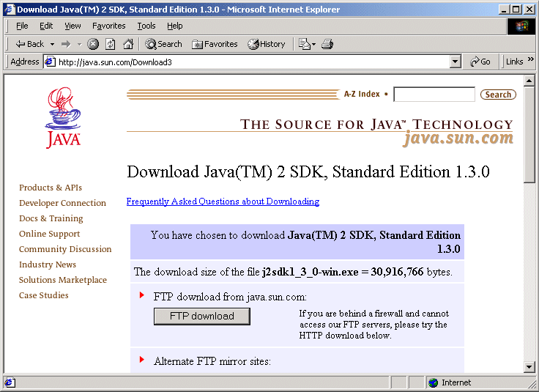Go back with the Back arrow button
The image size is (539, 392).
coord(29,44)
